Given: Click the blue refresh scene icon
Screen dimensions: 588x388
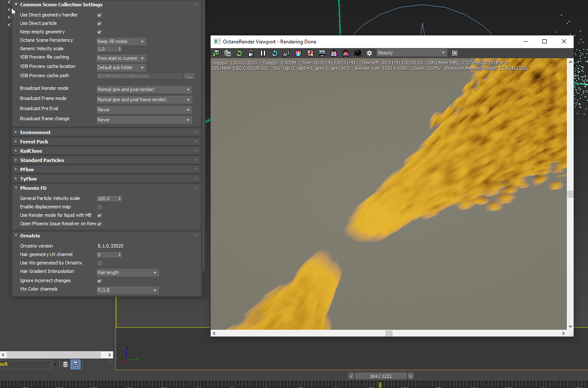Looking at the screenshot, I should [275, 53].
